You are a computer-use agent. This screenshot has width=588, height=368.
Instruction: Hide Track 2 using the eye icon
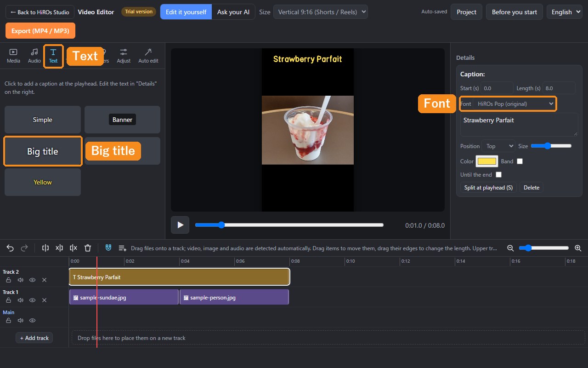coord(32,280)
